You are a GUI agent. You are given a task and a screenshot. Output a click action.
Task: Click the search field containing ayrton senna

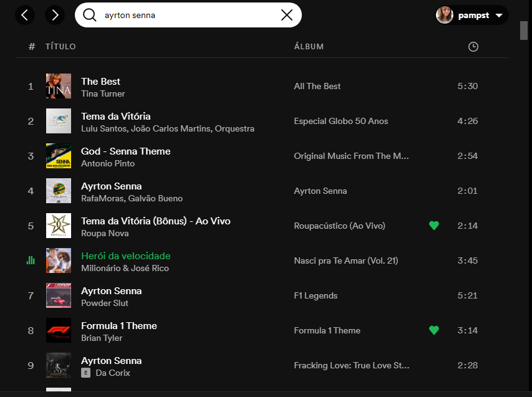[x=188, y=15]
